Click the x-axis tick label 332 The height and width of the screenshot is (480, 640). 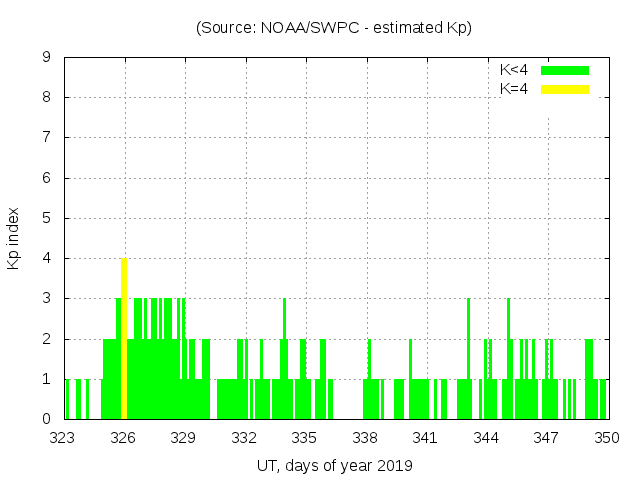pos(244,438)
